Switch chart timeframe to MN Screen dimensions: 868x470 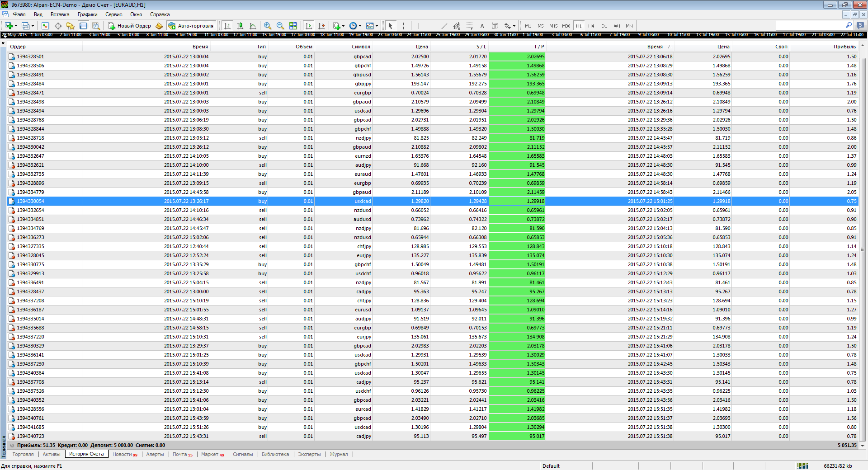pyautogui.click(x=629, y=26)
